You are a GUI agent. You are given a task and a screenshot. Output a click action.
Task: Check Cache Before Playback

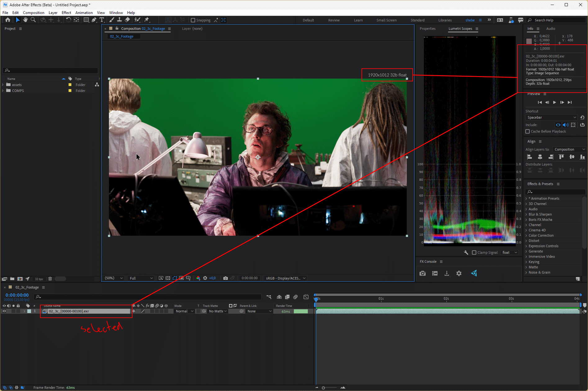(x=527, y=131)
